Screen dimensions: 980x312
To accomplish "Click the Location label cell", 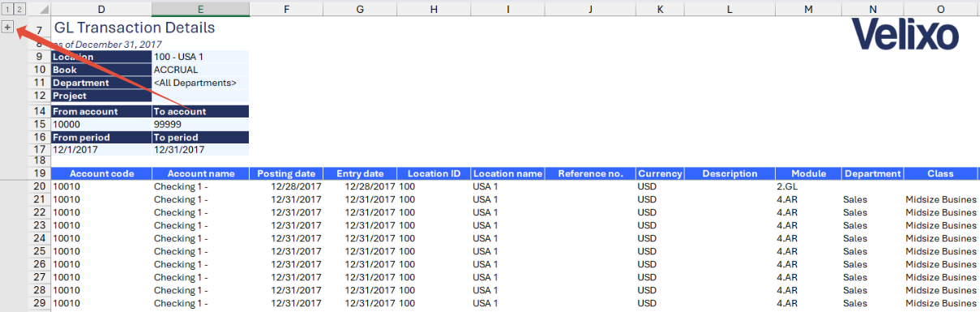I will point(101,57).
